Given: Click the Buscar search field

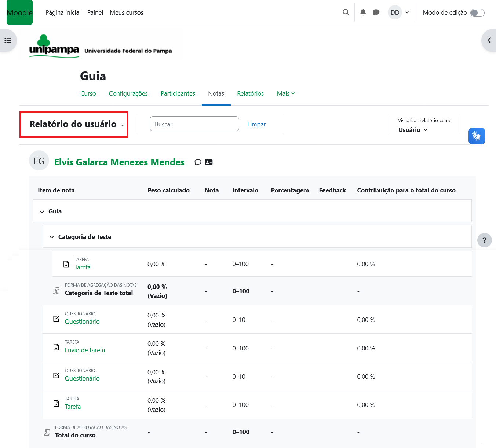Looking at the screenshot, I should coord(194,124).
